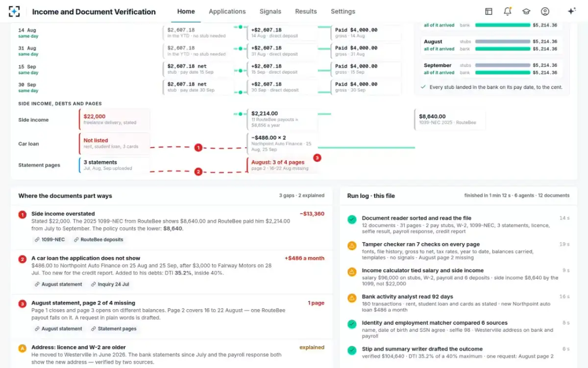Screen dimensions: 588x368
Task: Click gap marker 1 on the Car loan connector
Action: (x=198, y=147)
